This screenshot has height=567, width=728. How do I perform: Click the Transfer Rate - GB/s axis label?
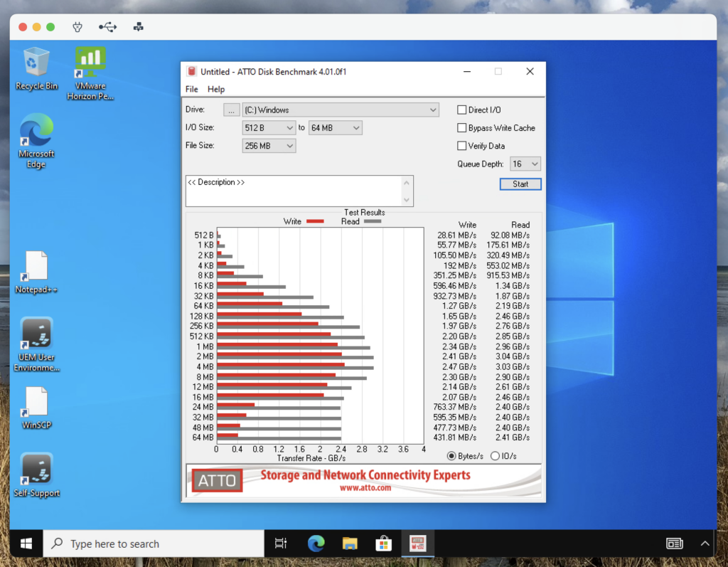pos(311,458)
